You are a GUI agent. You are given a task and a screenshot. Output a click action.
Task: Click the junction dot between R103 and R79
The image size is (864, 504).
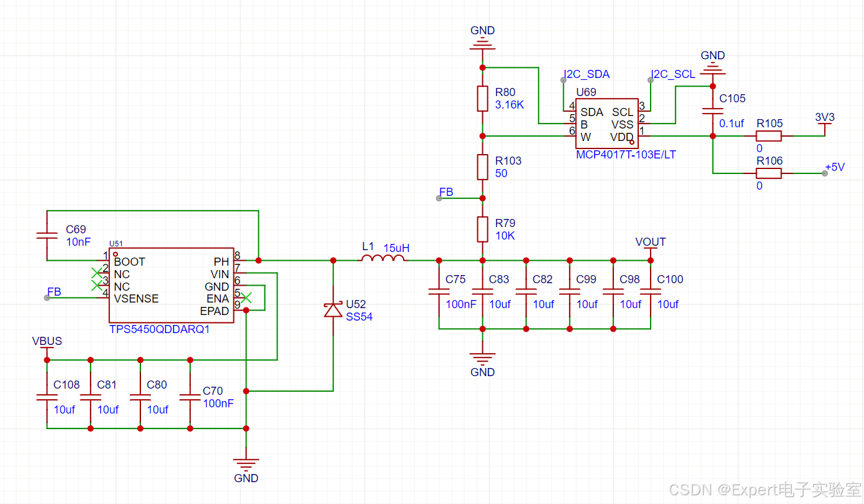pyautogui.click(x=482, y=198)
